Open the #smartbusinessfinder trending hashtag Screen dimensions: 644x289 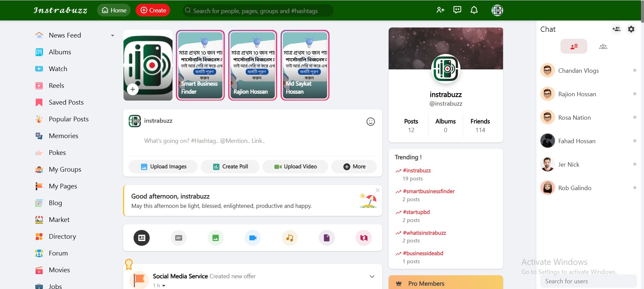pos(429,191)
